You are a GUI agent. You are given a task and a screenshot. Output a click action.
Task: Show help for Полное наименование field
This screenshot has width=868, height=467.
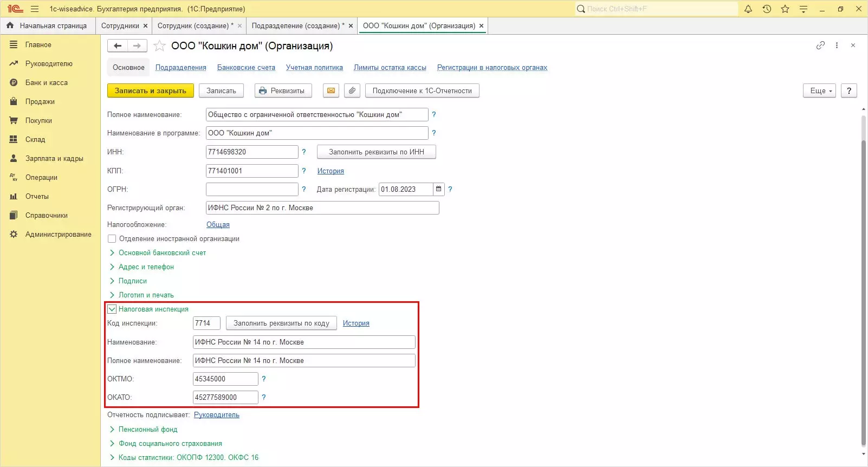pyautogui.click(x=433, y=114)
